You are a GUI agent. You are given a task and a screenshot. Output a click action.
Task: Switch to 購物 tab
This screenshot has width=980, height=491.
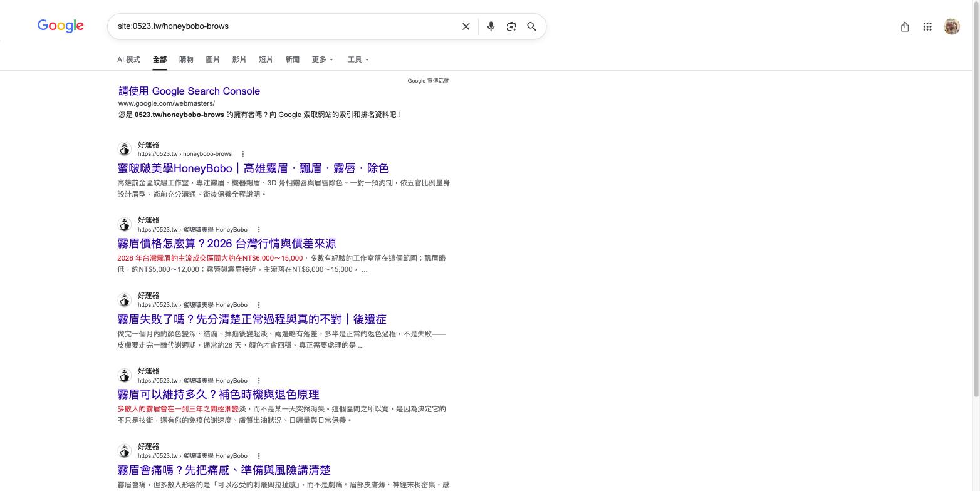(x=186, y=59)
